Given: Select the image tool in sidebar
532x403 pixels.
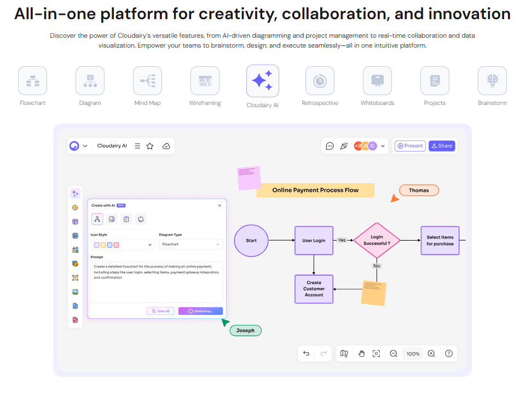Looking at the screenshot, I should (x=76, y=292).
